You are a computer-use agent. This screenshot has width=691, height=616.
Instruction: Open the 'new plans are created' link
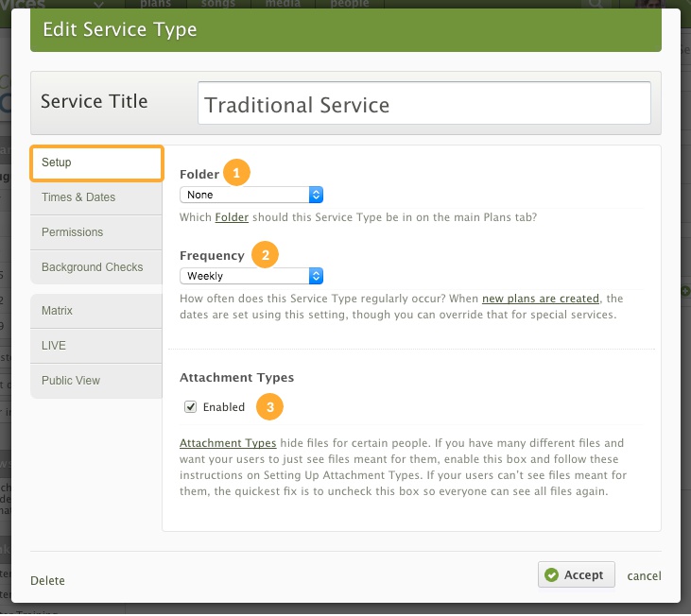coord(541,299)
